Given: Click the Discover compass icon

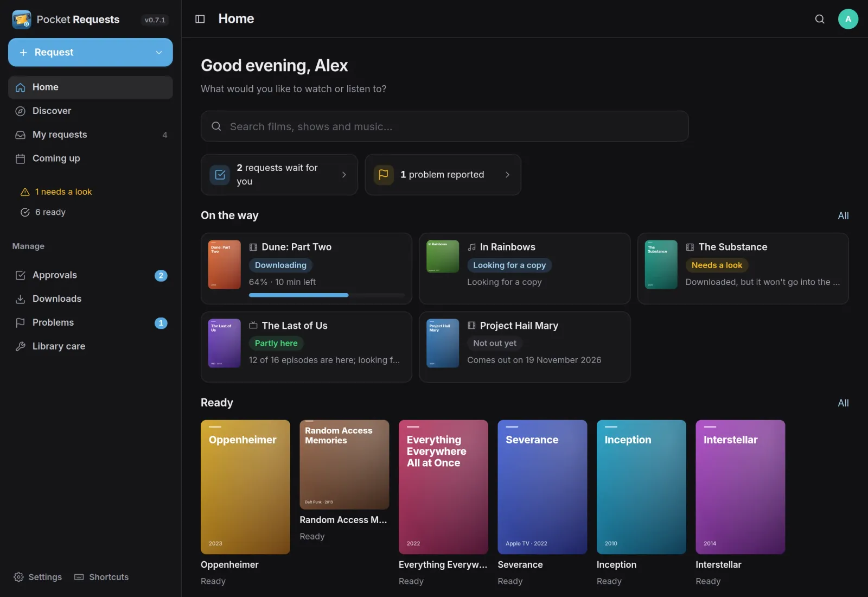Looking at the screenshot, I should click(x=21, y=111).
